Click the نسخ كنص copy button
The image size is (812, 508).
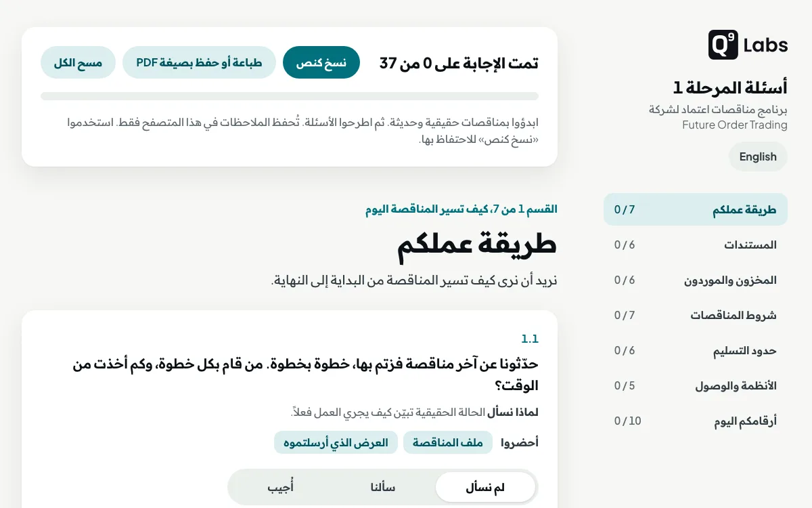point(321,62)
